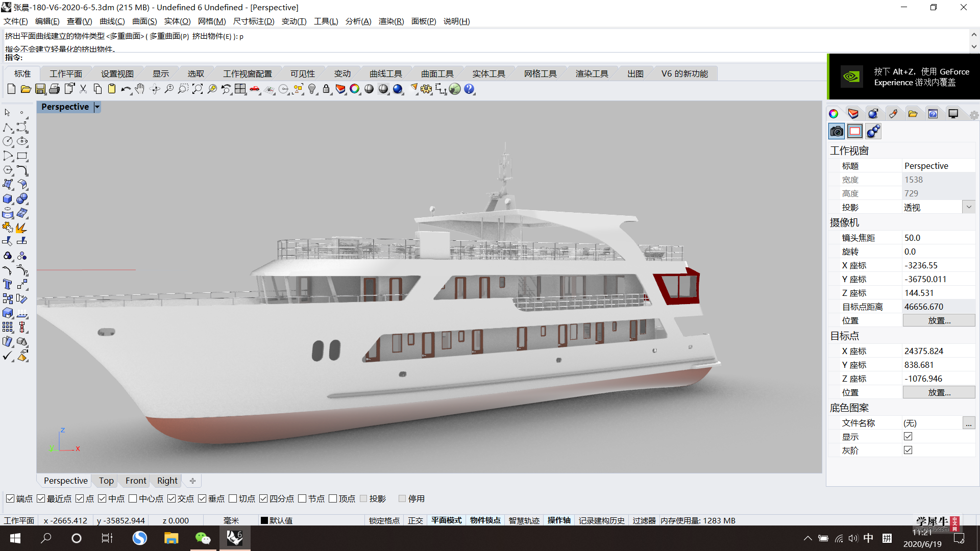
Task: Toggle the 交点 osnap checkbox
Action: pos(171,498)
